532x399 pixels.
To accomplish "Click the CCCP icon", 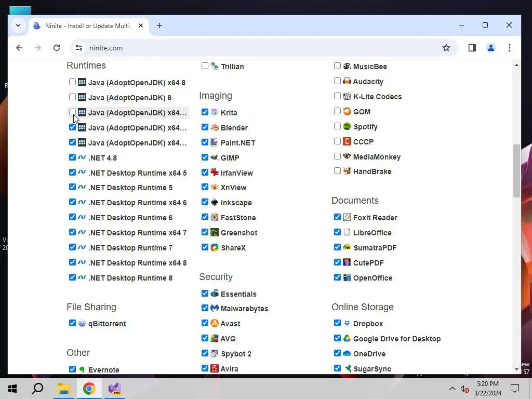I will 347,141.
